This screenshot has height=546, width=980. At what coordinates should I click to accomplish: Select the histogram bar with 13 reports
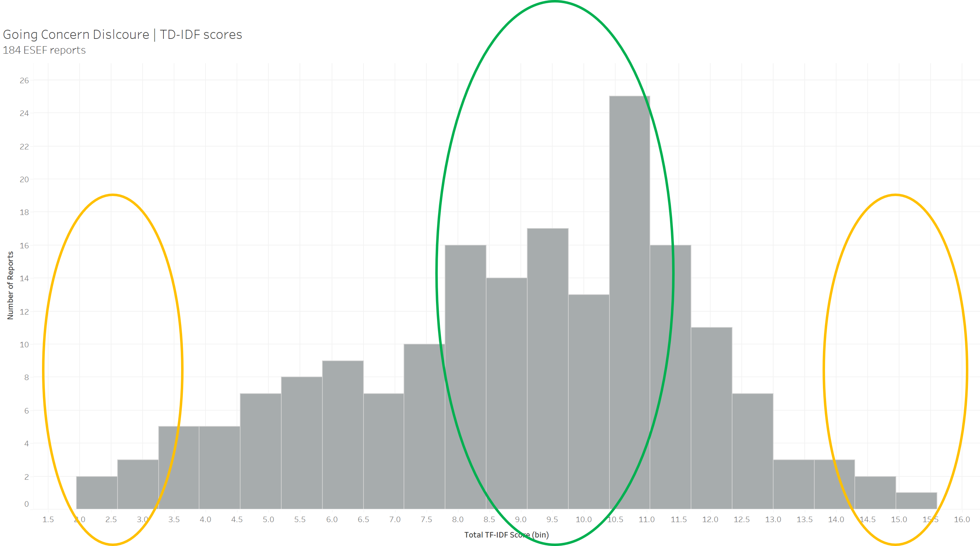coord(589,402)
